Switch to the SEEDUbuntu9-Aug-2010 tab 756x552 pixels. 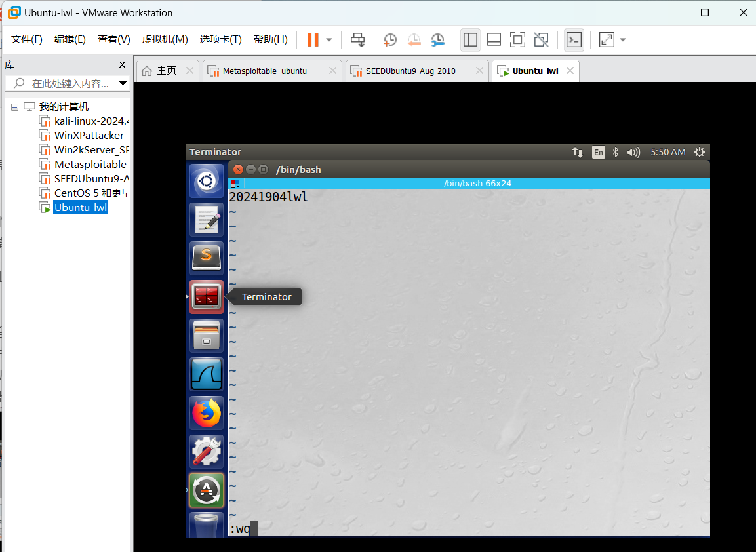[410, 71]
